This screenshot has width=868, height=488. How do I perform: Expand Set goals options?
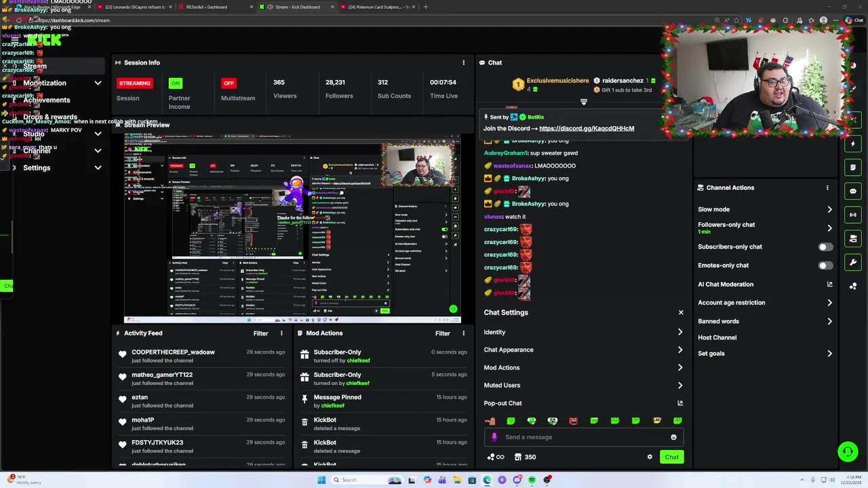[x=829, y=354]
